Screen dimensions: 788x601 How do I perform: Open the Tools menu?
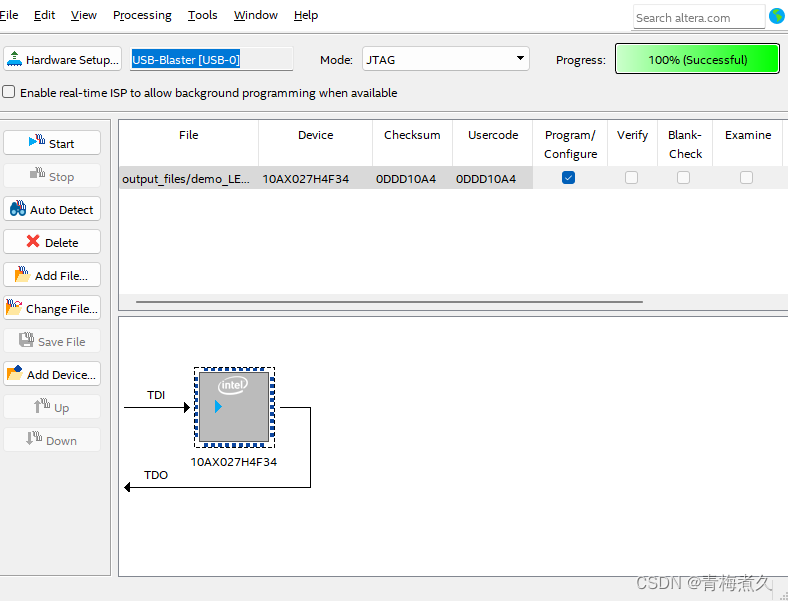pyautogui.click(x=203, y=15)
